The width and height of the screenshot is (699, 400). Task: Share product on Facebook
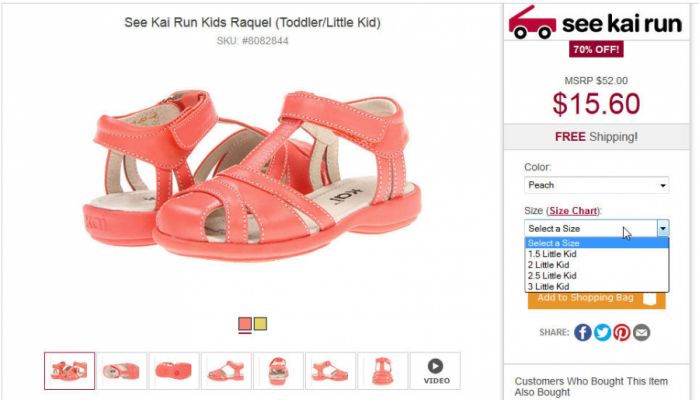click(582, 332)
